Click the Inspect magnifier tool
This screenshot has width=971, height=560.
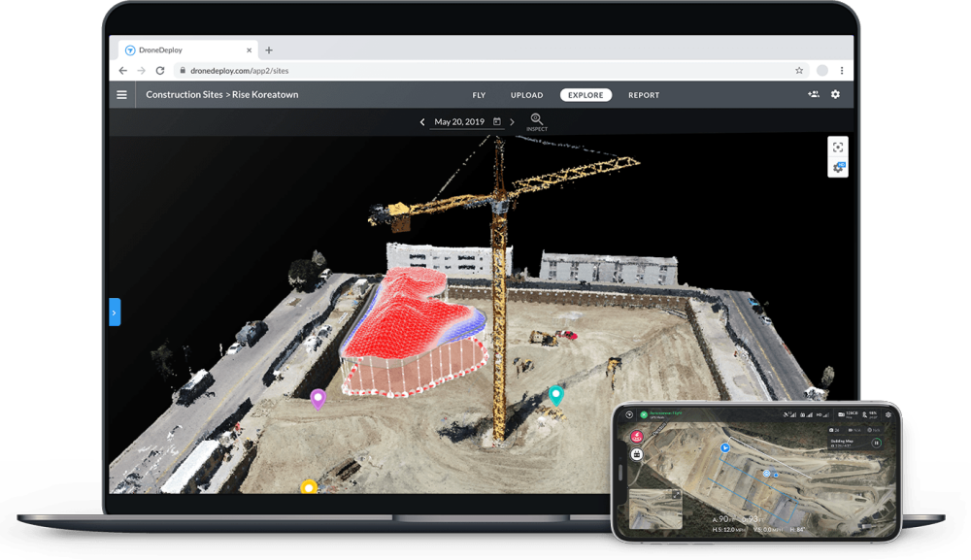[x=536, y=120]
